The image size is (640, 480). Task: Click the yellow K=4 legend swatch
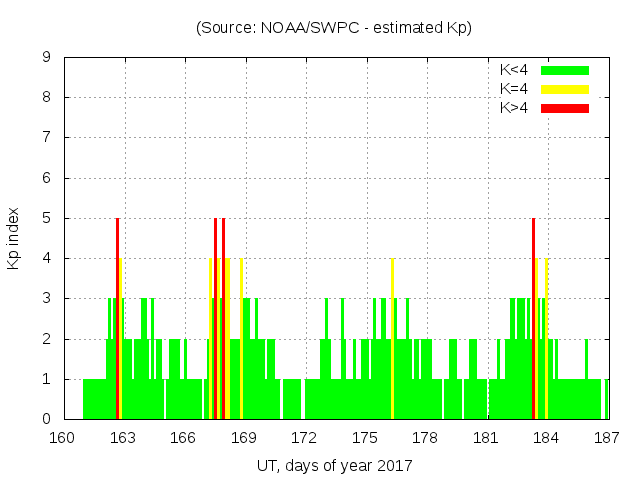(565, 89)
